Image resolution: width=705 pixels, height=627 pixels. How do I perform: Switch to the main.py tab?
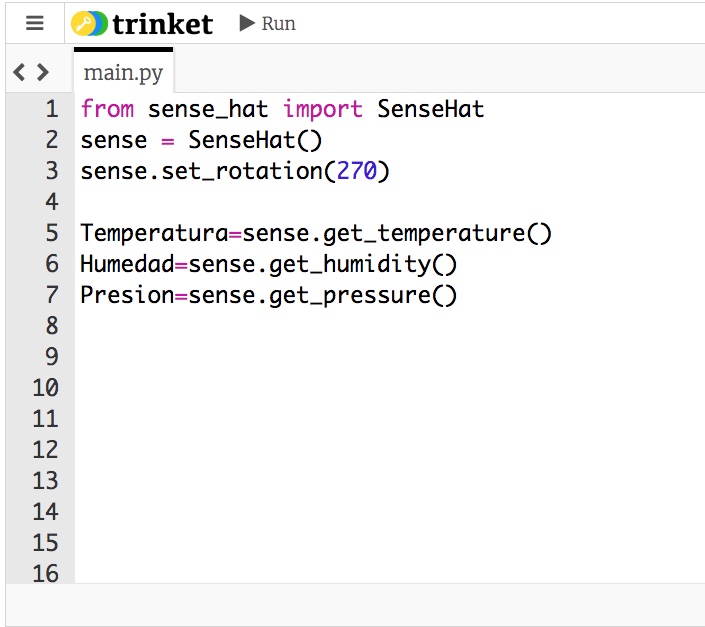pyautogui.click(x=123, y=73)
